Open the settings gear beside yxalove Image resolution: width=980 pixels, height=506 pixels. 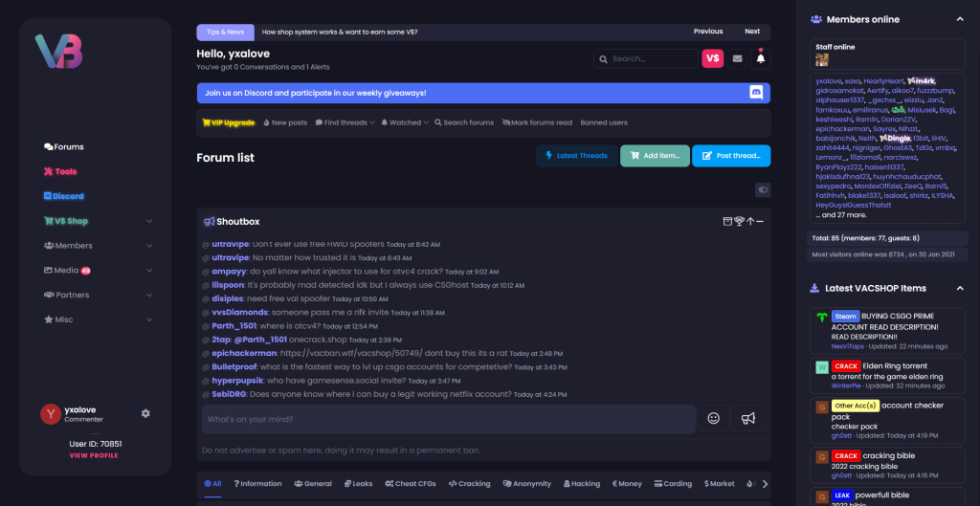point(145,413)
